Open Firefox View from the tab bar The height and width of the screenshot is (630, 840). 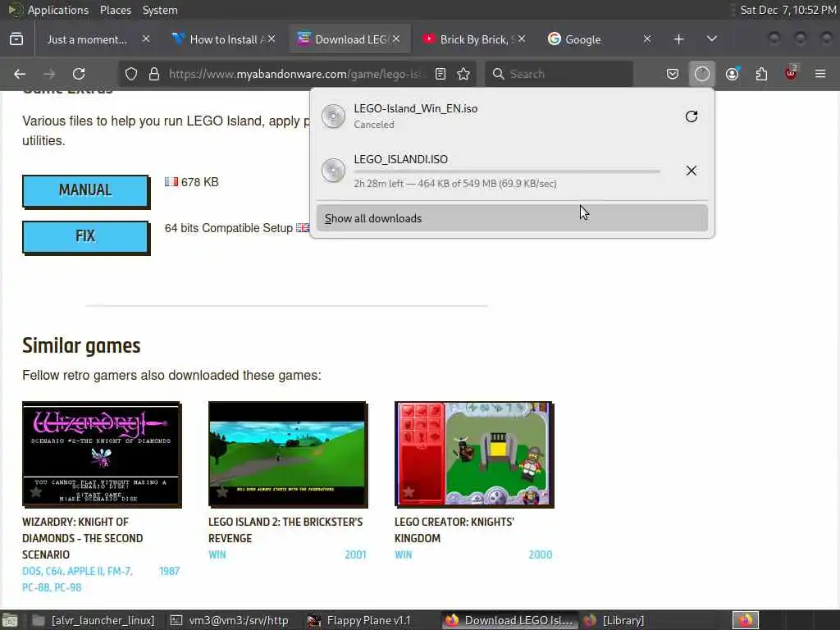tap(16, 39)
